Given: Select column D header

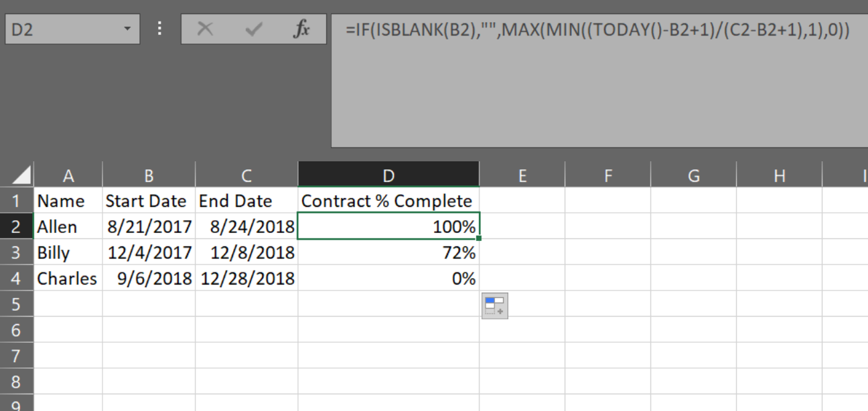Looking at the screenshot, I should pos(388,175).
